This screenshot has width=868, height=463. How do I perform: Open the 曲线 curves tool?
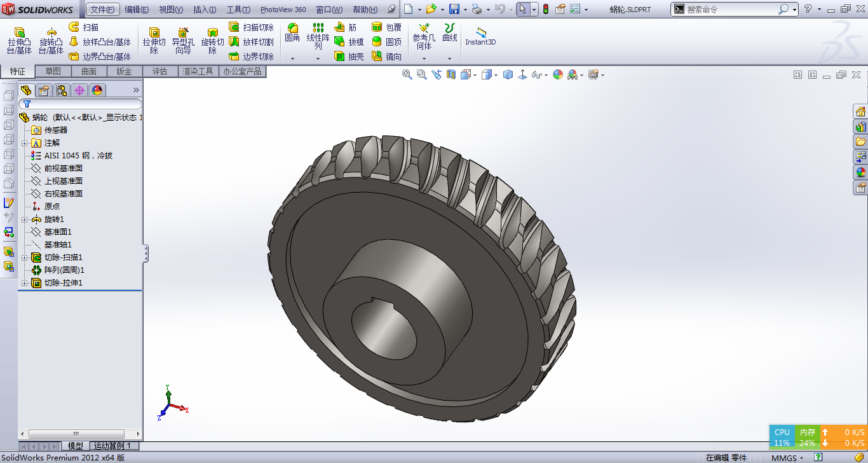(450, 33)
